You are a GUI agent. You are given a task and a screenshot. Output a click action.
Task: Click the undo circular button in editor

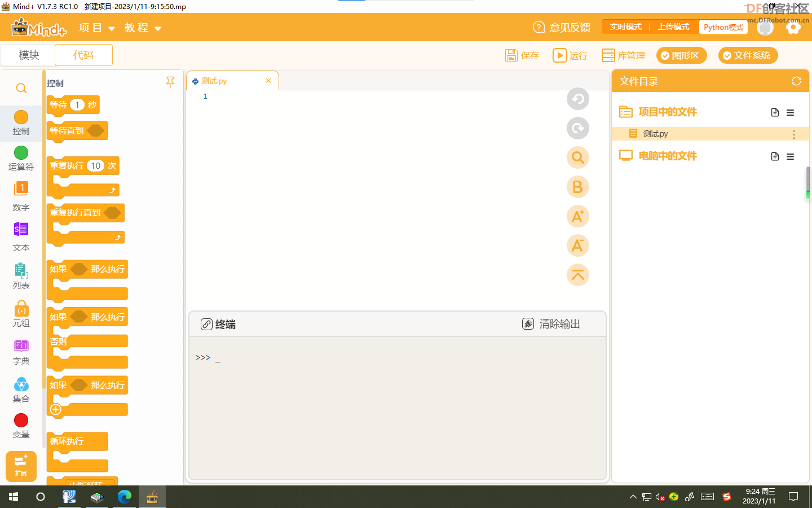578,99
